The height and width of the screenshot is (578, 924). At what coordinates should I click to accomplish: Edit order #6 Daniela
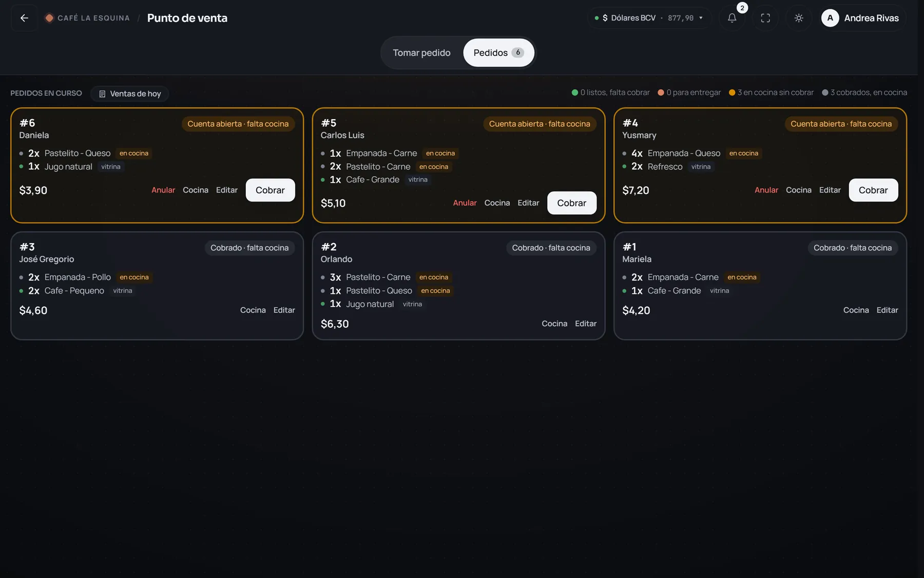(x=227, y=190)
